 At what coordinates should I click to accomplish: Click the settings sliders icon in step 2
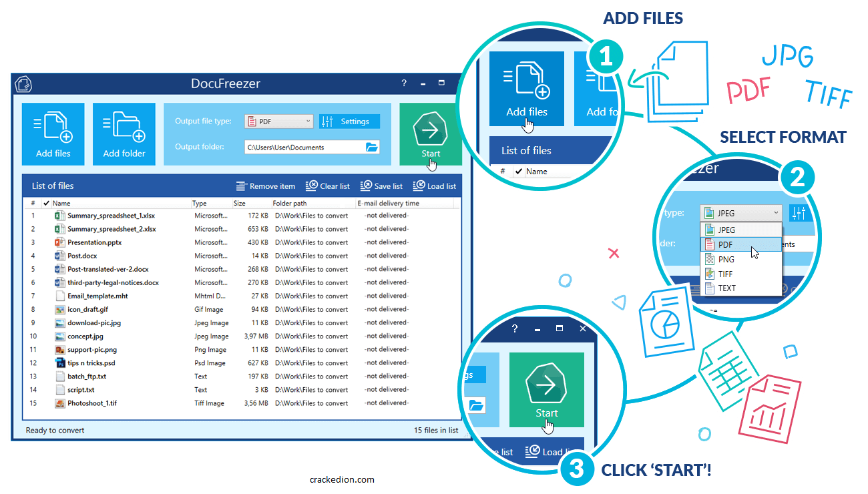799,213
